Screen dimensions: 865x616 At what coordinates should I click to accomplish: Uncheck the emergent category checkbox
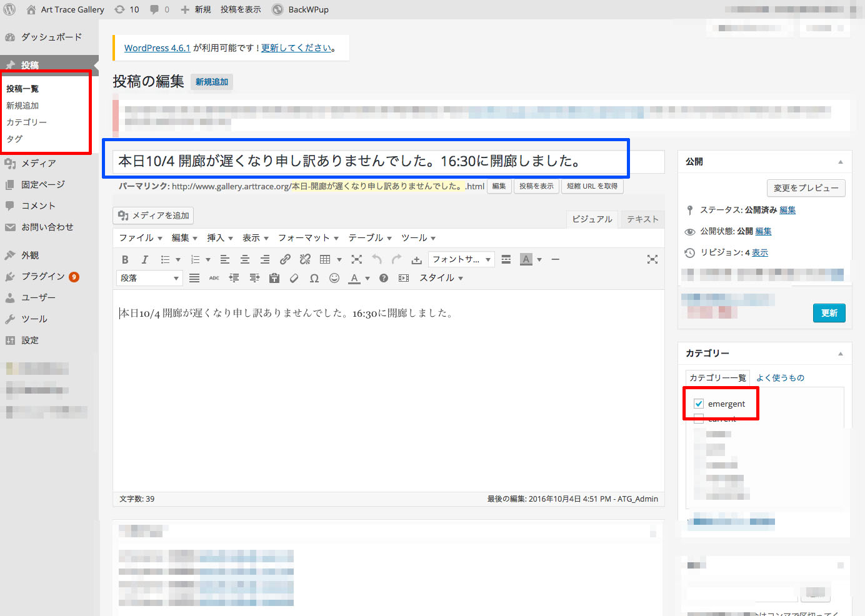pyautogui.click(x=699, y=404)
